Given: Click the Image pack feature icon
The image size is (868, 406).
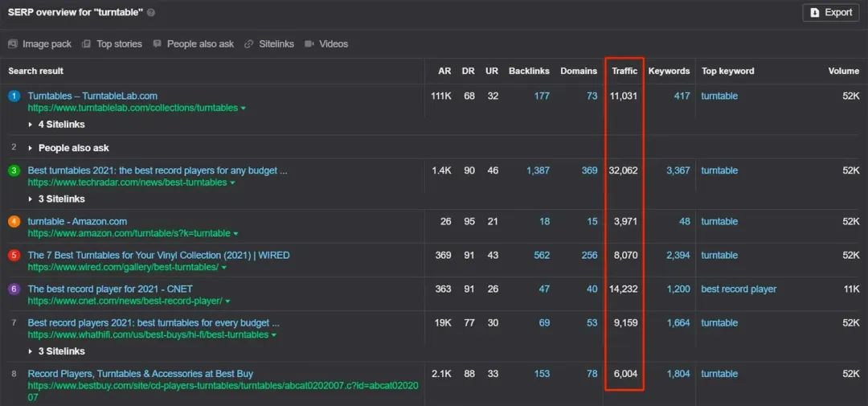Looking at the screenshot, I should point(13,44).
